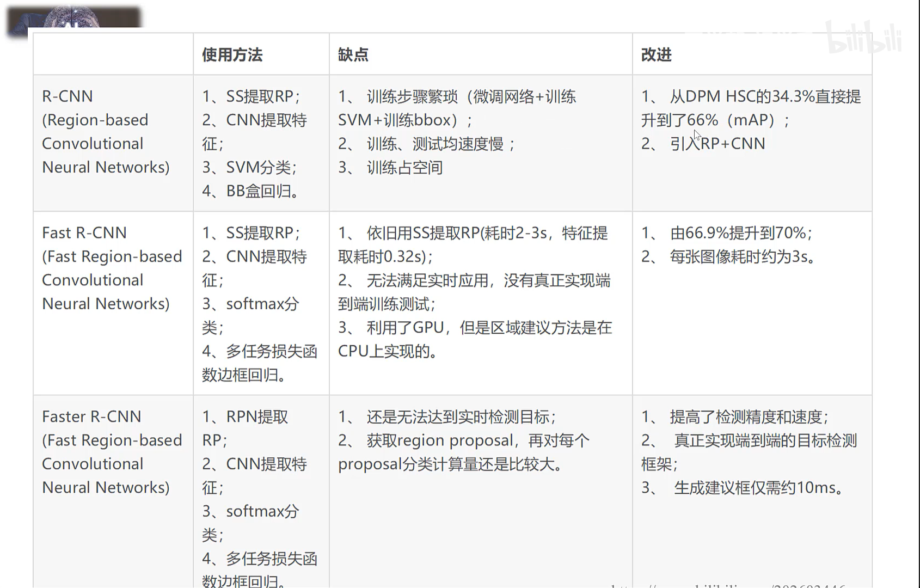
Task: Click the 改进 column header
Action: coord(657,55)
